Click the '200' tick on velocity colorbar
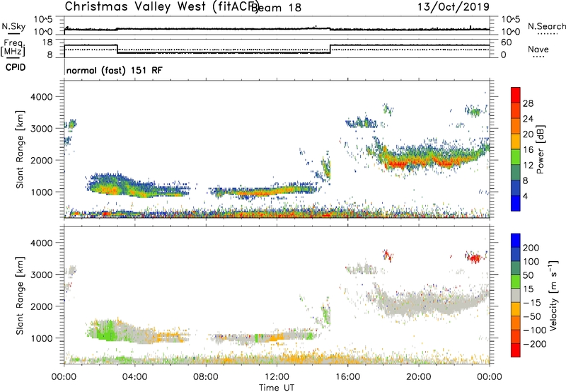Viewport: 566px width, 392px height. tap(531, 248)
